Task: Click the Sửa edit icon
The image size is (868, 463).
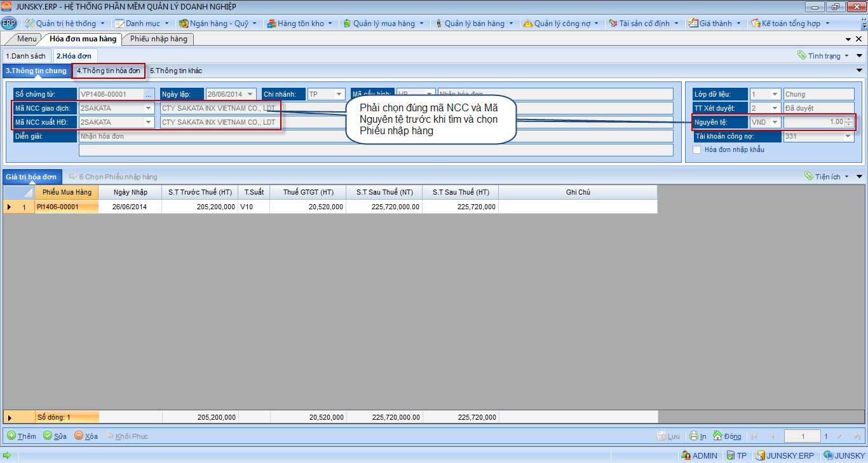Action: pos(48,436)
